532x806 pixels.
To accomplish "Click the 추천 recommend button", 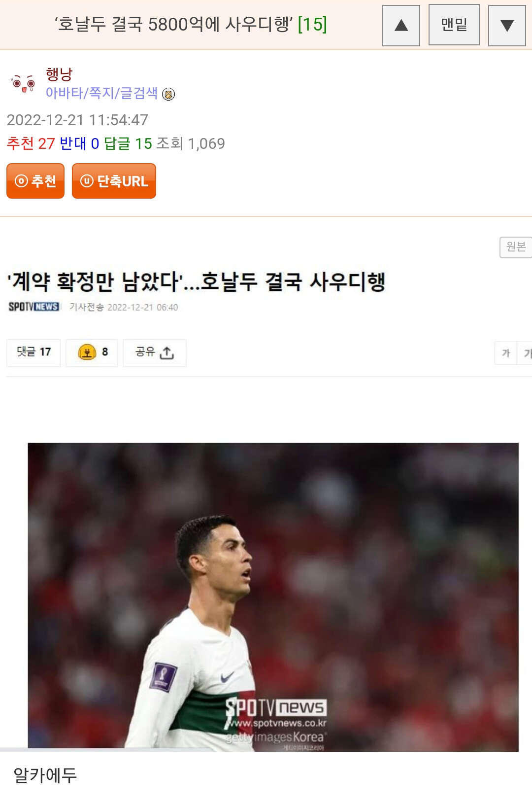I will pyautogui.click(x=35, y=181).
